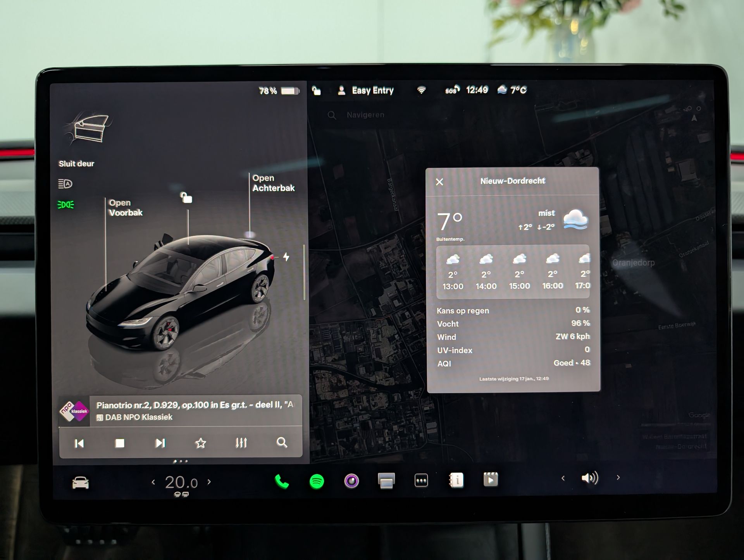Decrease cabin temperature with left chevron
The height and width of the screenshot is (560, 744).
(x=153, y=482)
